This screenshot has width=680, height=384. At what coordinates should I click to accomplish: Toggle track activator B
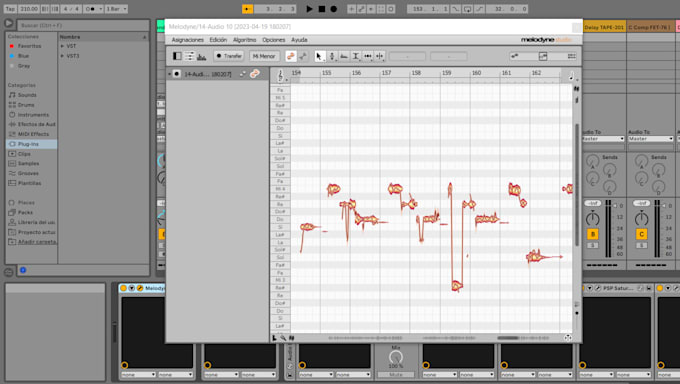(x=593, y=234)
